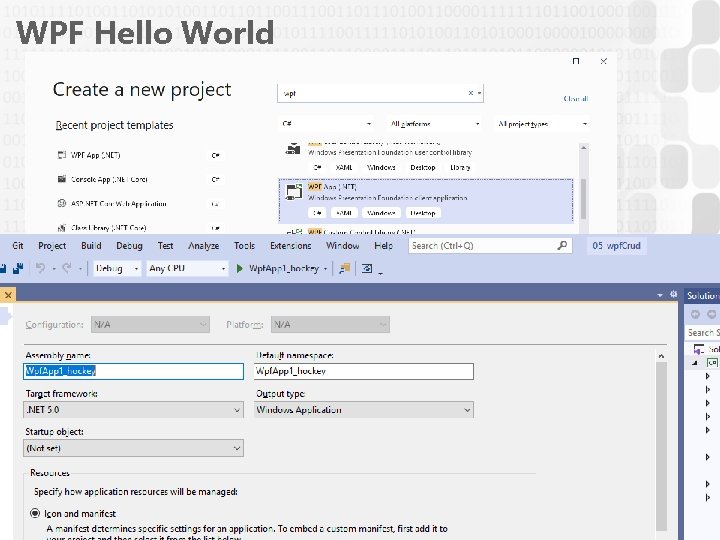Click the Default namespace text field
This screenshot has height=540, width=720.
click(364, 371)
